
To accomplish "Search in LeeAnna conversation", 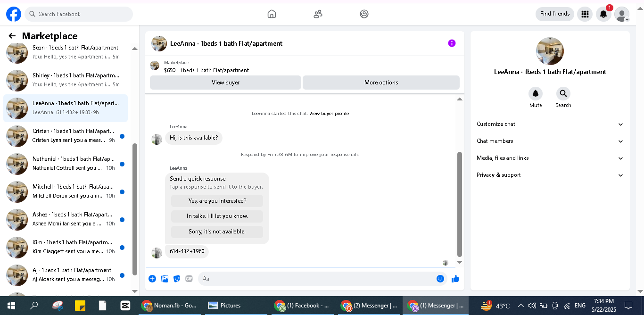I will (563, 93).
